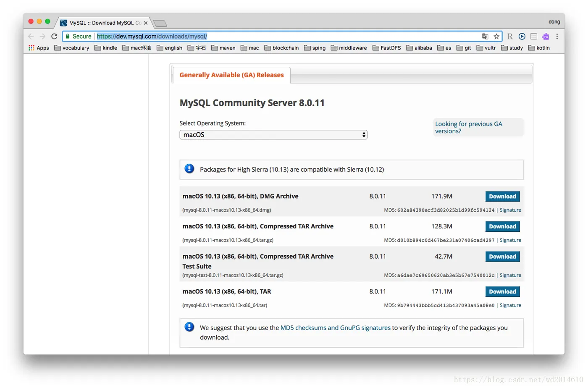Viewport: 588px width, 388px height.
Task: Select the MySQL Download browser tab
Action: click(x=104, y=23)
